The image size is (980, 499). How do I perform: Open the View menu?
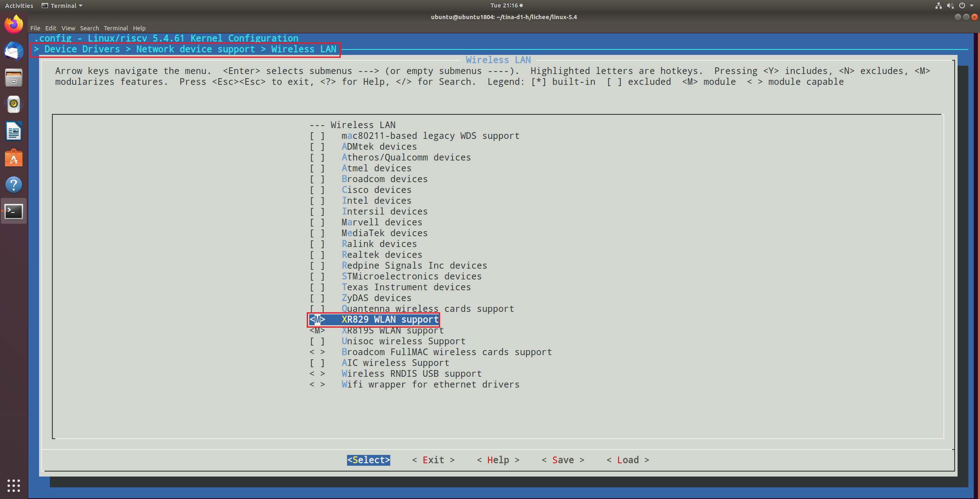68,28
